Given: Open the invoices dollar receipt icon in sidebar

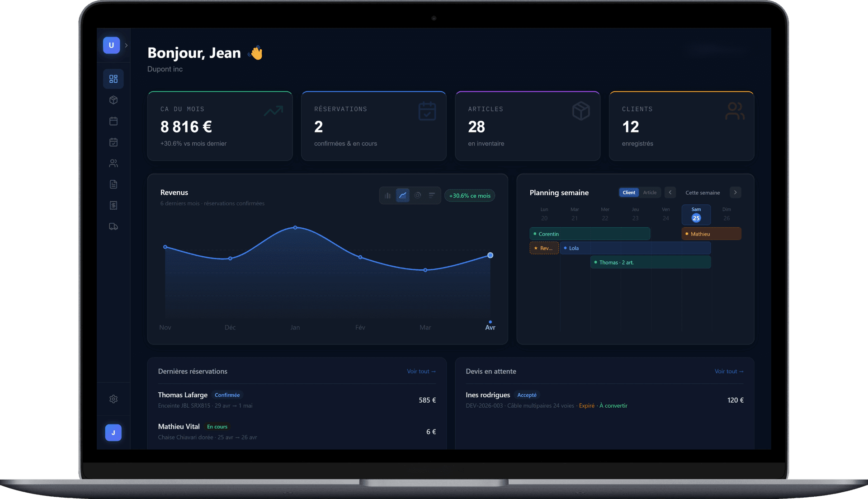Looking at the screenshot, I should tap(113, 205).
